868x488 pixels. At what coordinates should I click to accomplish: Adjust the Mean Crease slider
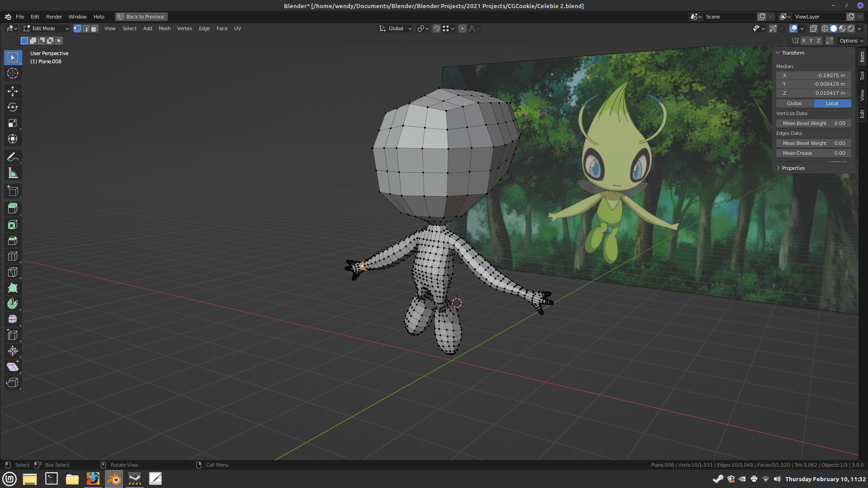[x=813, y=153]
